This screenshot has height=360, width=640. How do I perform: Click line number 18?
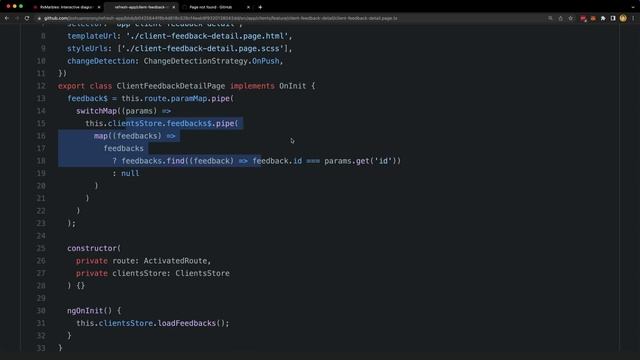click(x=41, y=161)
